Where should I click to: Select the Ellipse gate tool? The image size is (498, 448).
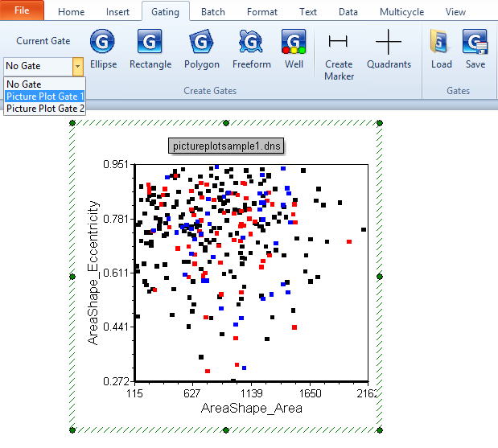tap(103, 50)
